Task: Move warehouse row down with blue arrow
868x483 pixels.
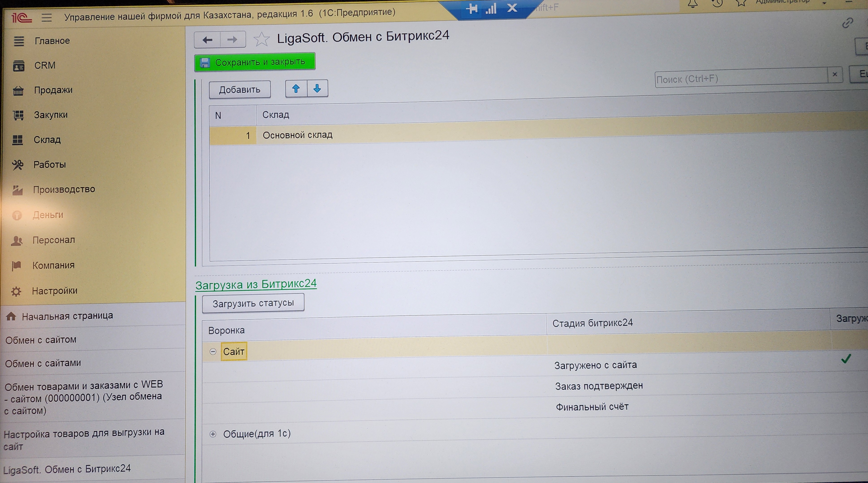Action: (317, 89)
